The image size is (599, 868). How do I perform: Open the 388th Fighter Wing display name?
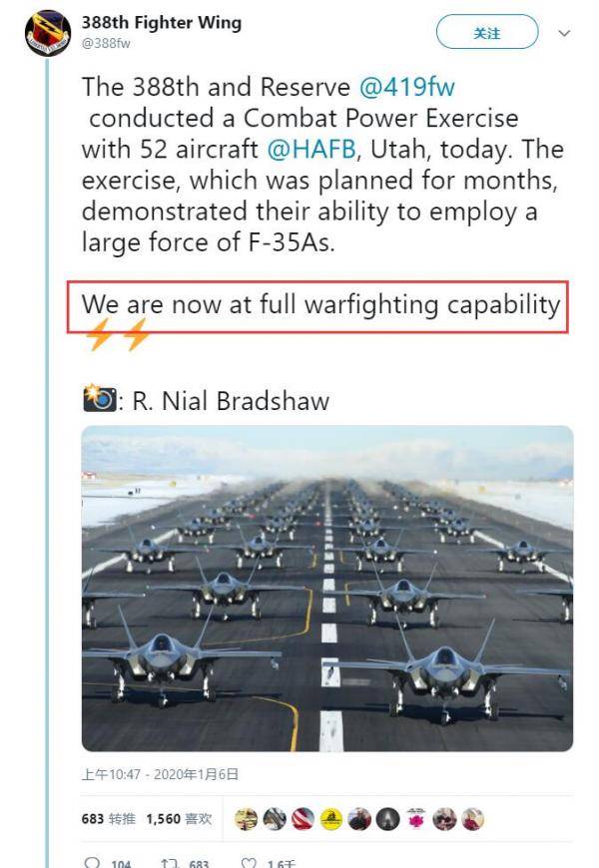click(162, 23)
